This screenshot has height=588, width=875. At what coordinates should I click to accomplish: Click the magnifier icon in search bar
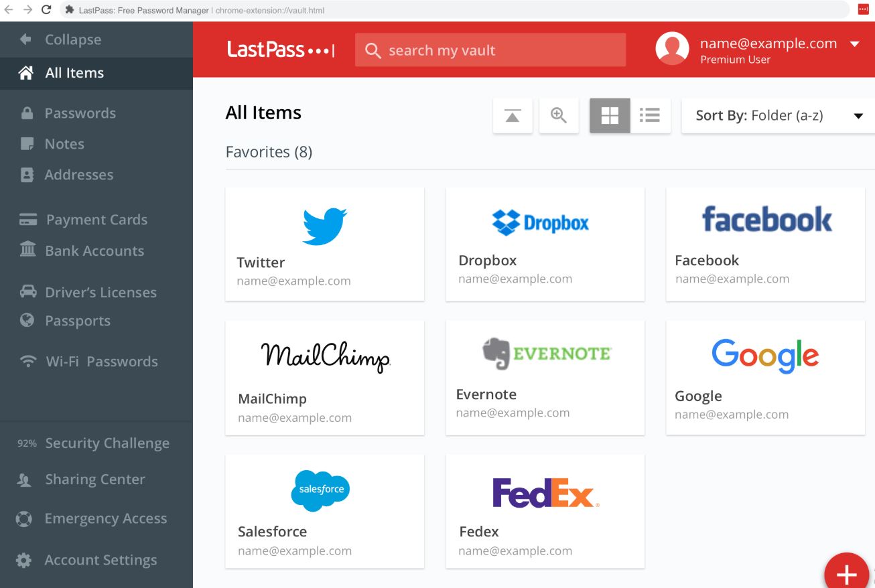click(x=373, y=50)
